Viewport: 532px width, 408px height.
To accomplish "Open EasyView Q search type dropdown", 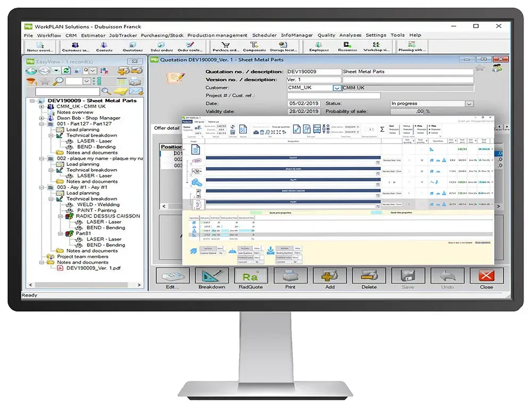I will tap(93, 71).
